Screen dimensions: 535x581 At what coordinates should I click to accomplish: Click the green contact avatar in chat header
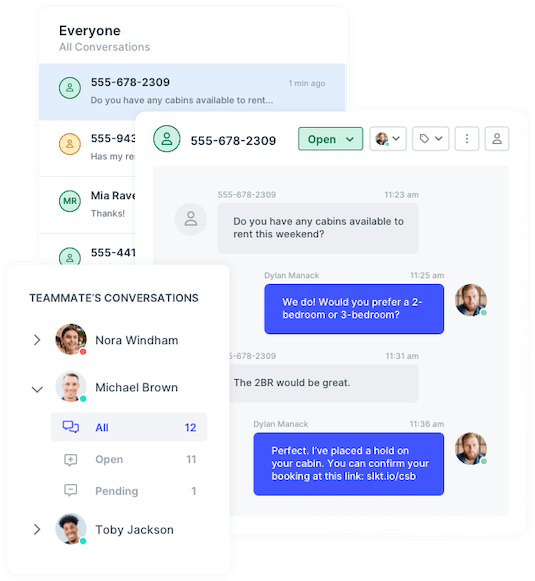(167, 139)
